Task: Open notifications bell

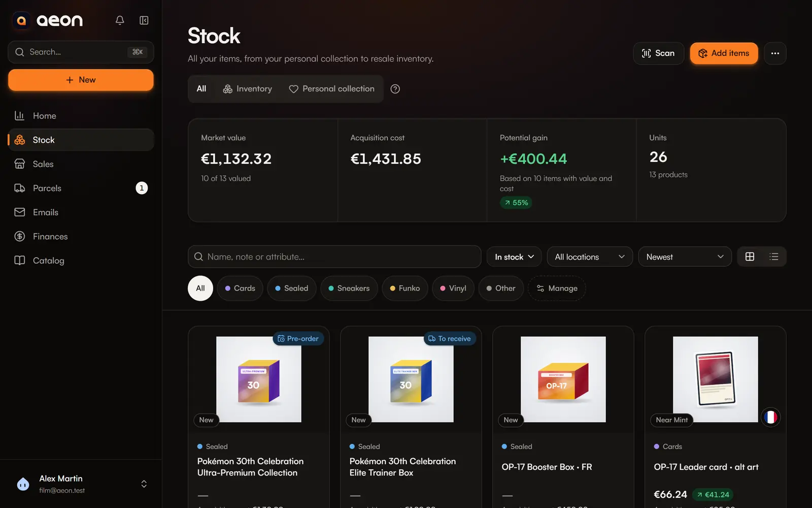Action: click(x=120, y=20)
